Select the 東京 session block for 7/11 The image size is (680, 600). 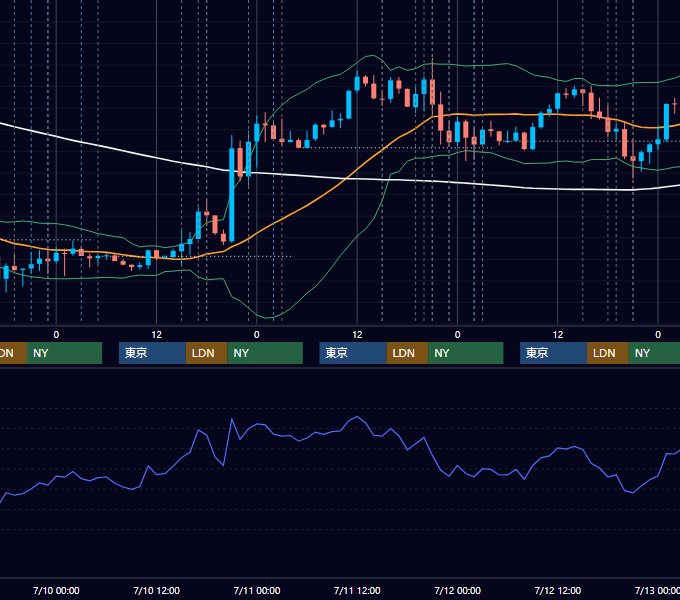pos(353,353)
